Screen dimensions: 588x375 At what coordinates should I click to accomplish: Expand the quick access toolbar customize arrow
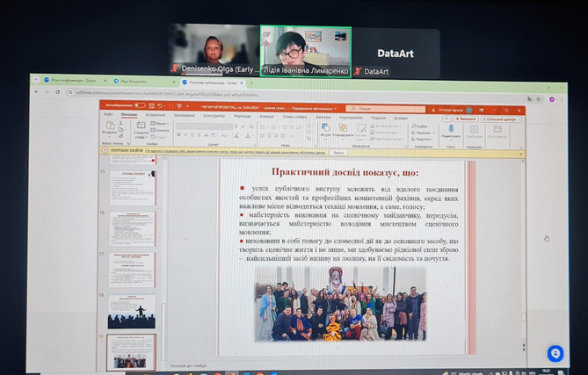187,106
